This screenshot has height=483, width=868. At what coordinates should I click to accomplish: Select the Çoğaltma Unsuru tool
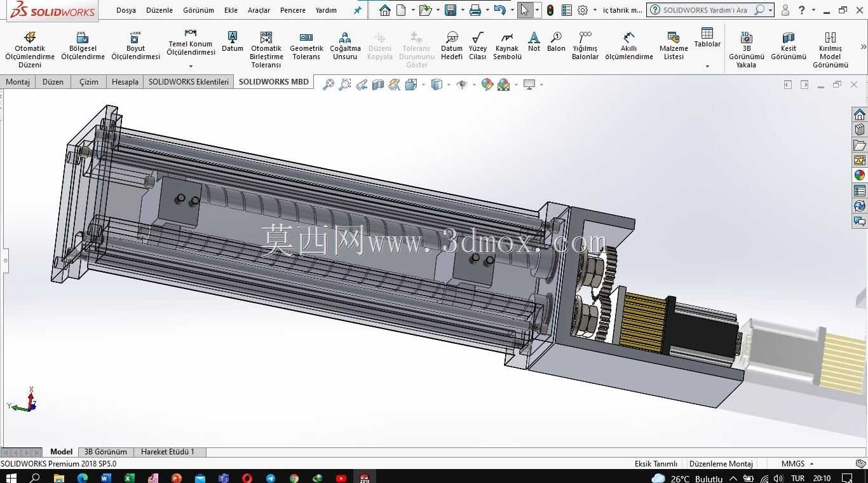coord(345,46)
